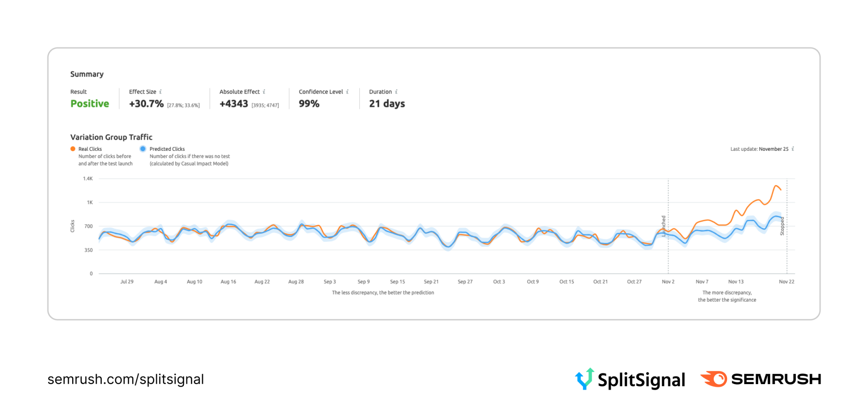Click the 99% confidence level value

pos(309,104)
